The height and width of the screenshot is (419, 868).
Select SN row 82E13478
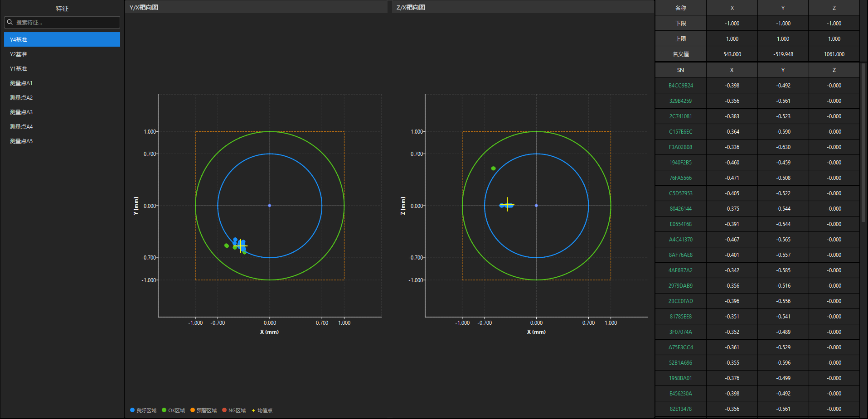(680, 409)
